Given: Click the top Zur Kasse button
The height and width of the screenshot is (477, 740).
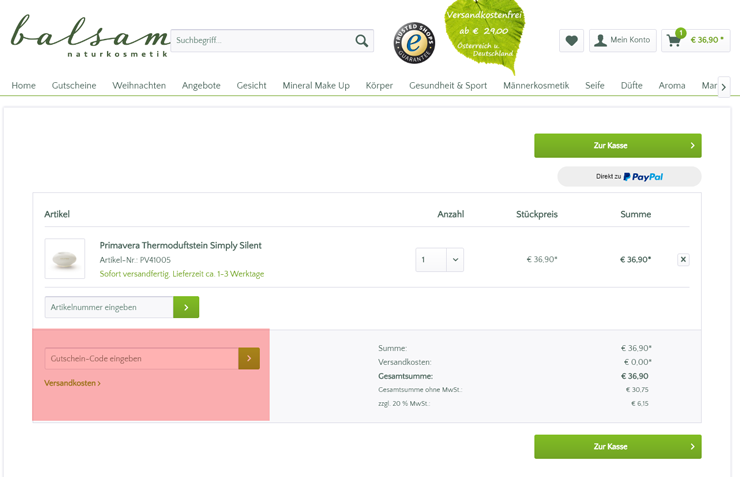Looking at the screenshot, I should [618, 146].
